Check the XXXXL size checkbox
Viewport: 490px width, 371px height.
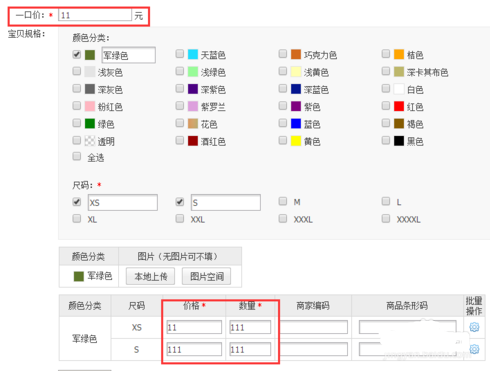point(386,218)
